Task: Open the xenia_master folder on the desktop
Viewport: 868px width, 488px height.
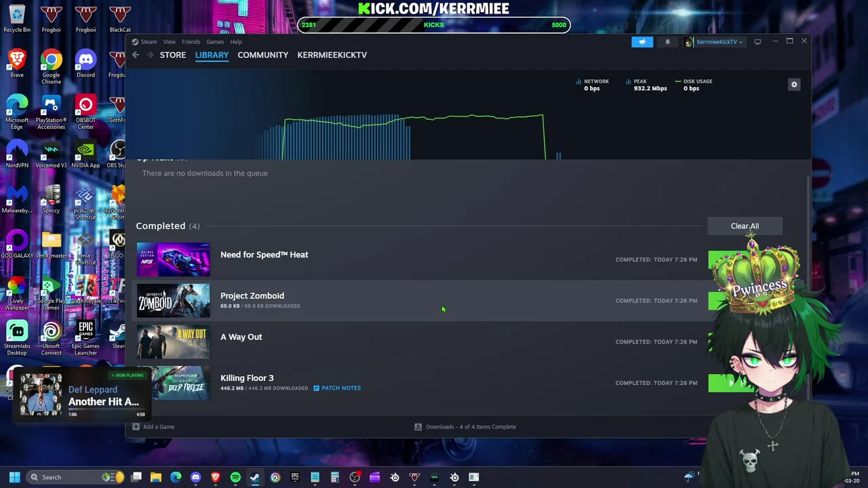Action: [x=51, y=244]
